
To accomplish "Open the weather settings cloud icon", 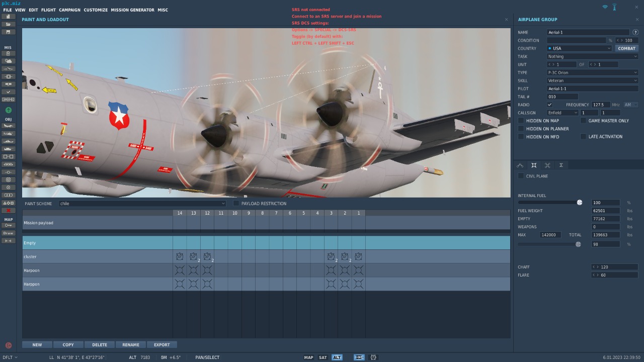I will (x=9, y=61).
